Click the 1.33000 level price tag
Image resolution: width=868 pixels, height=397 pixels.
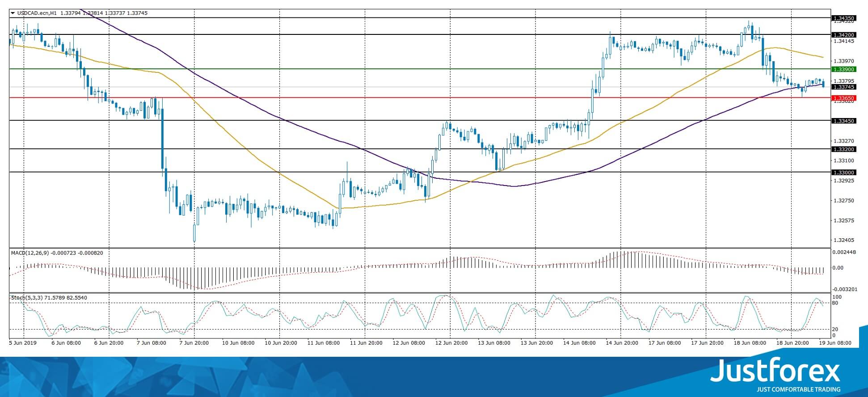point(843,173)
